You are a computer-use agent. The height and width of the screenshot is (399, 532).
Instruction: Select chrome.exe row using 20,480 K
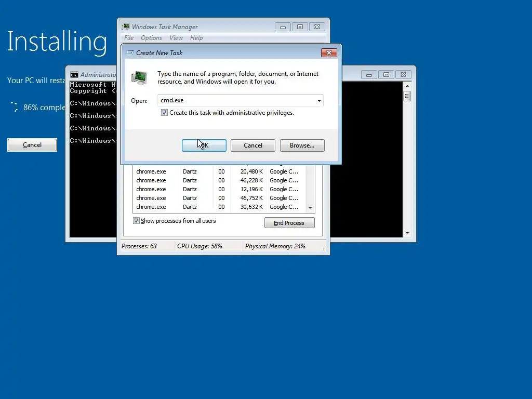pos(219,171)
